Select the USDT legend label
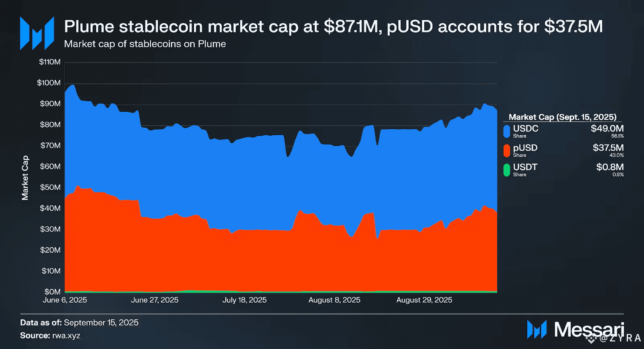The width and height of the screenshot is (644, 349). coord(525,167)
